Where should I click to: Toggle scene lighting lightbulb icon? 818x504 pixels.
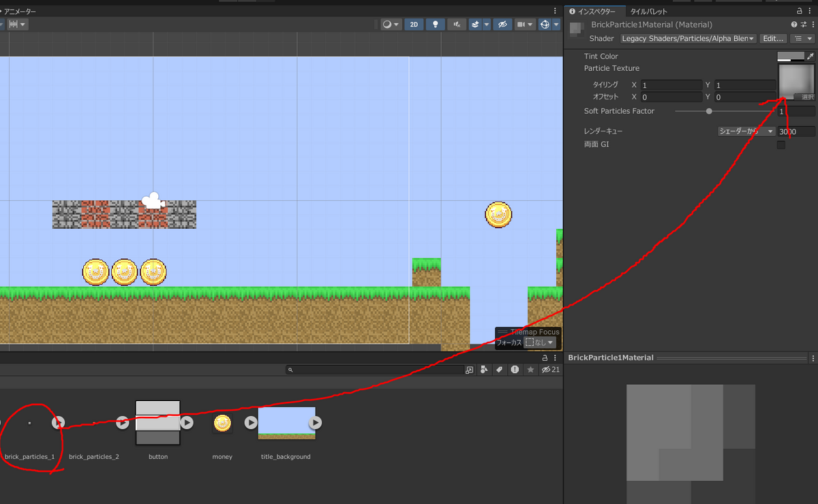(435, 25)
